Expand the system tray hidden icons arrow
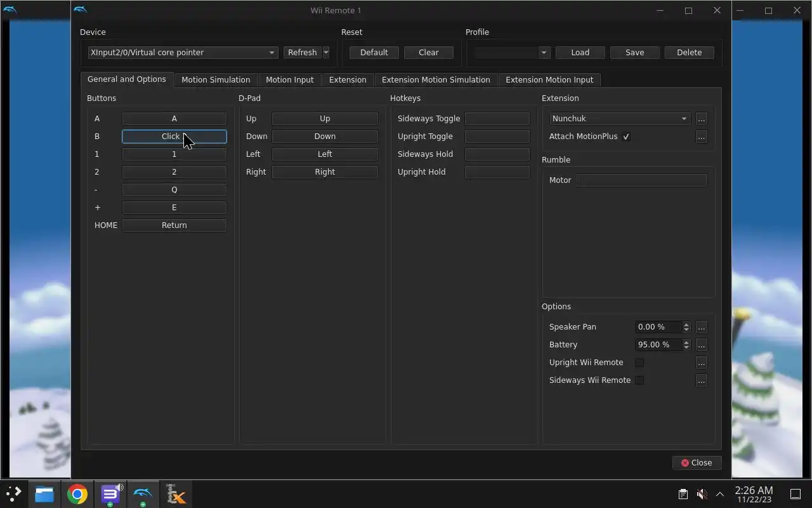This screenshot has height=508, width=812. [x=720, y=494]
